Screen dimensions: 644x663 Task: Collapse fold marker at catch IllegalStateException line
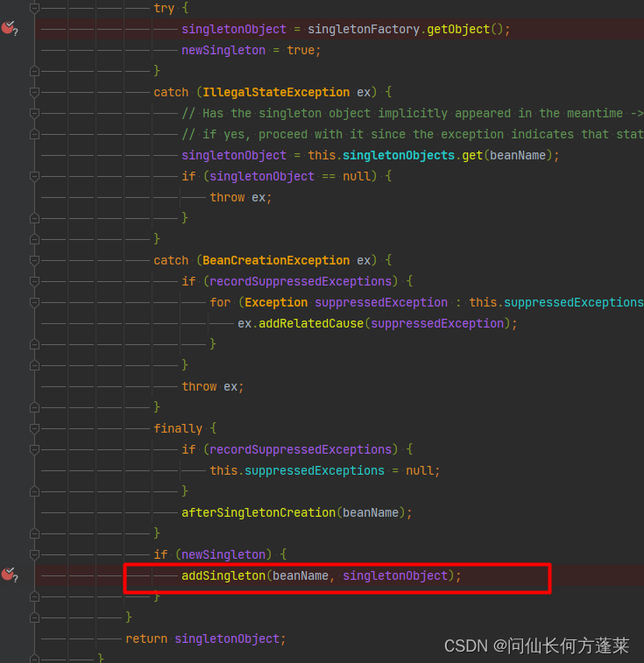[x=35, y=92]
